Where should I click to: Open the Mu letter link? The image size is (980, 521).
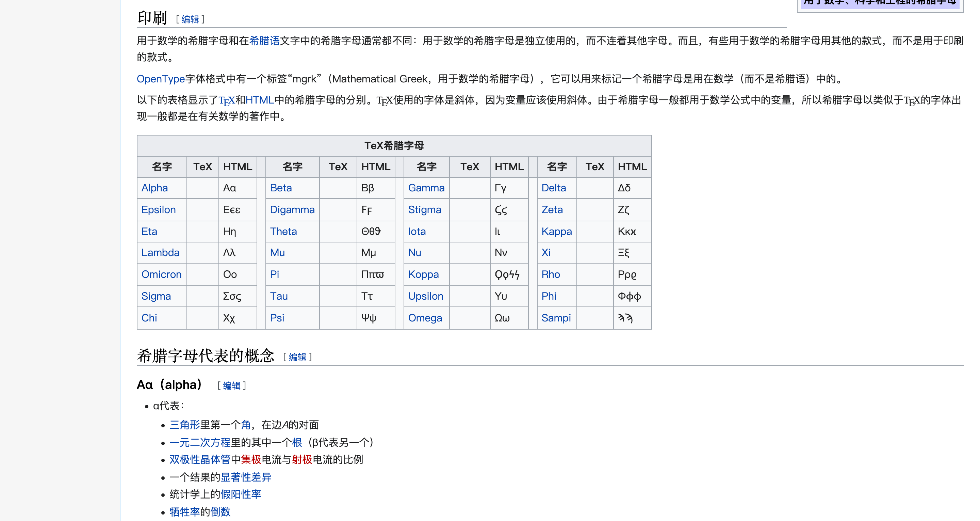point(277,253)
